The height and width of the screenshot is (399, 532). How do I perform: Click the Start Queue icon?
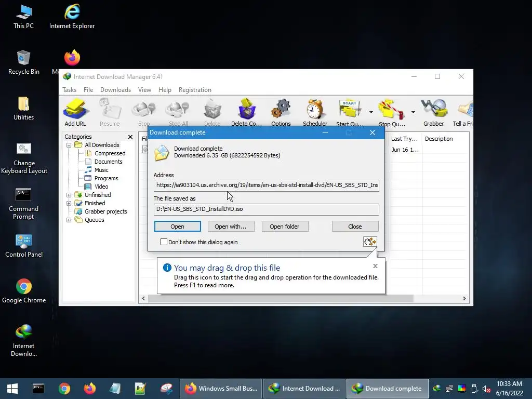click(350, 112)
